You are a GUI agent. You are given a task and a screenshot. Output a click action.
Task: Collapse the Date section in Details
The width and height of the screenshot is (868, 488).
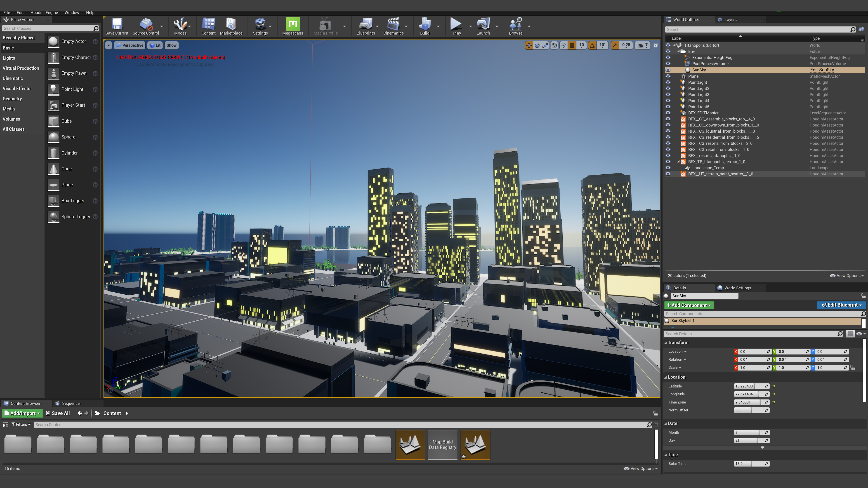tap(666, 423)
